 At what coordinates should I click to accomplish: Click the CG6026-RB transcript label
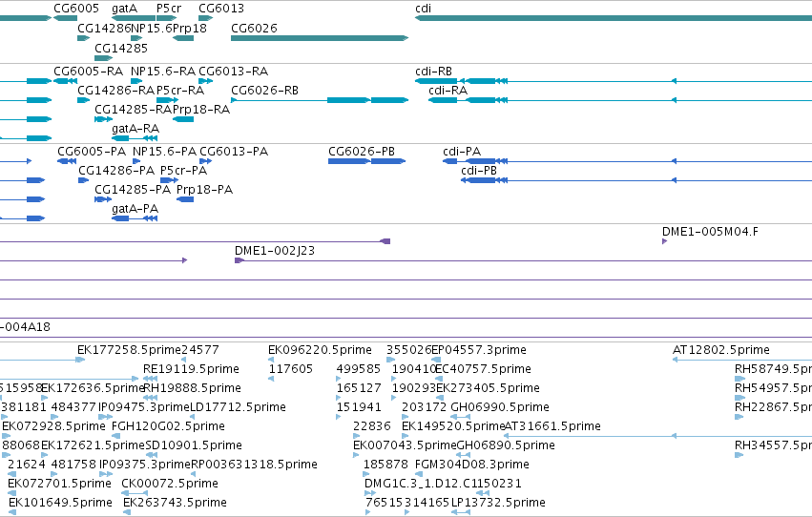(264, 91)
